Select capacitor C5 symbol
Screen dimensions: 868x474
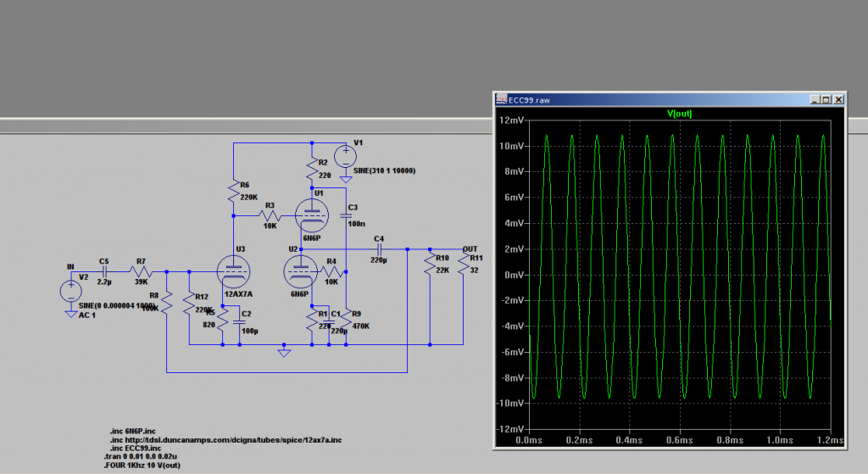pos(104,272)
